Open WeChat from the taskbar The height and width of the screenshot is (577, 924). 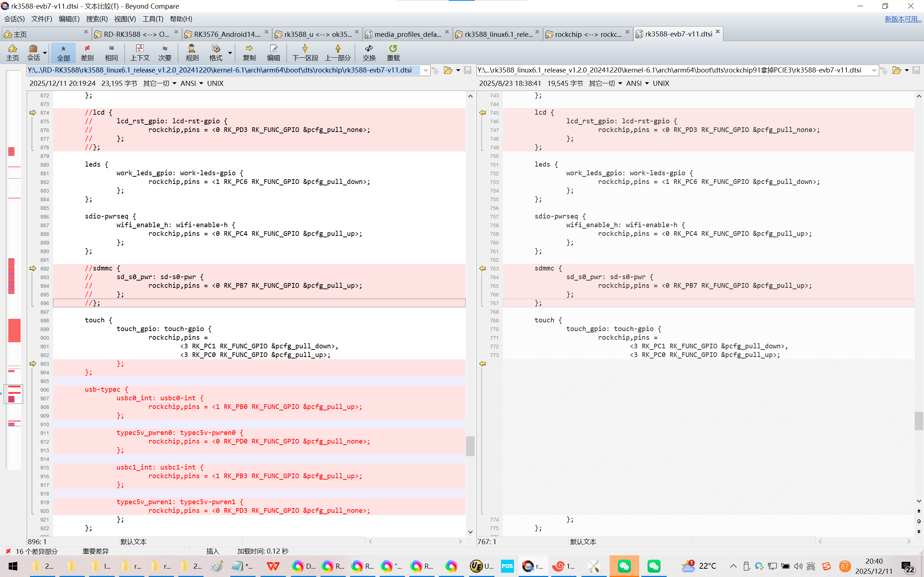(x=624, y=566)
